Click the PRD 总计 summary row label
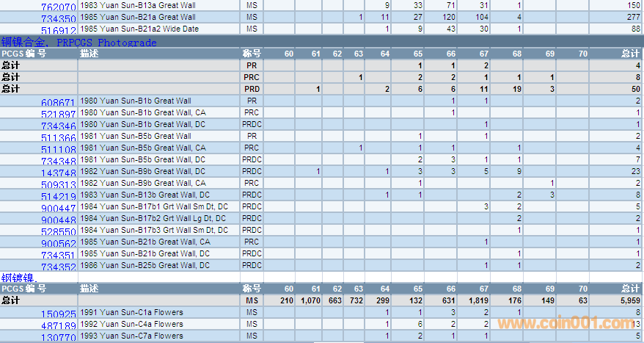The image size is (644, 343). (11, 89)
